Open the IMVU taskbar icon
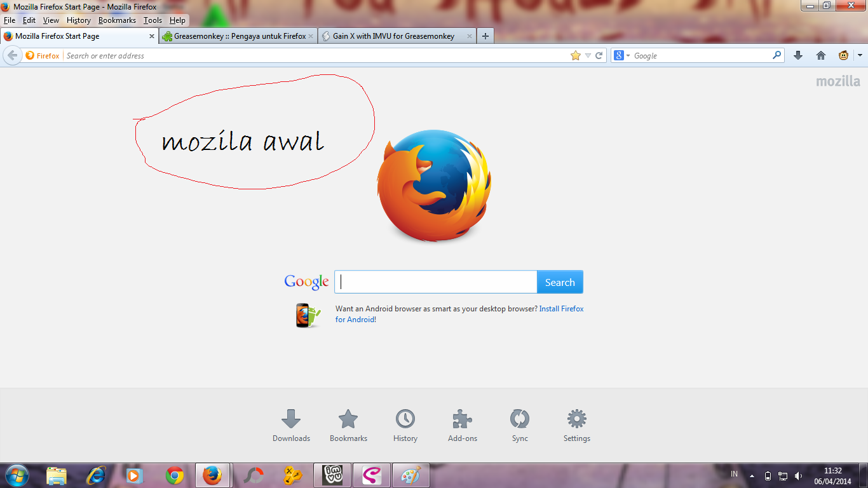 coord(334,475)
